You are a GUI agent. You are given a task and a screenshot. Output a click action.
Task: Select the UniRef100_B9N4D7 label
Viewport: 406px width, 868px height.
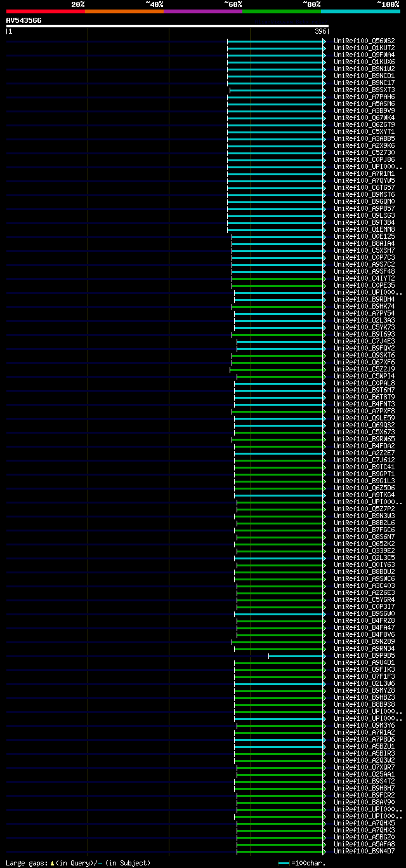[x=364, y=851]
